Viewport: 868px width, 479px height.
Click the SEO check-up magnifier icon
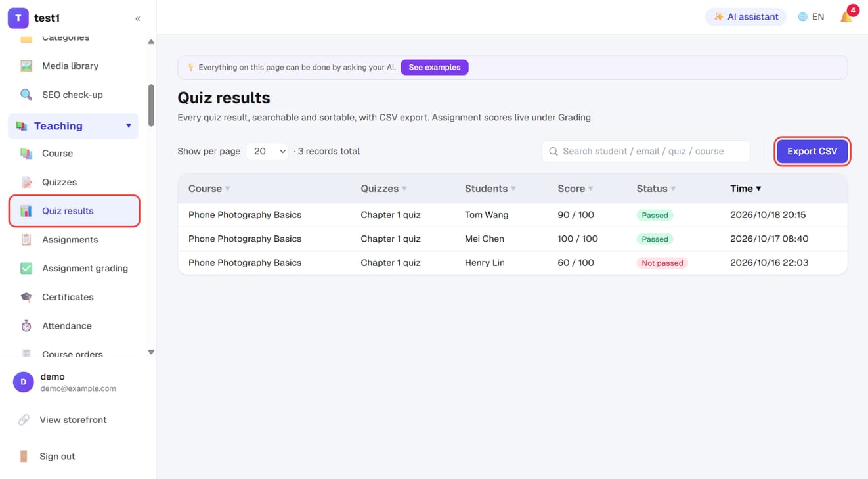26,95
